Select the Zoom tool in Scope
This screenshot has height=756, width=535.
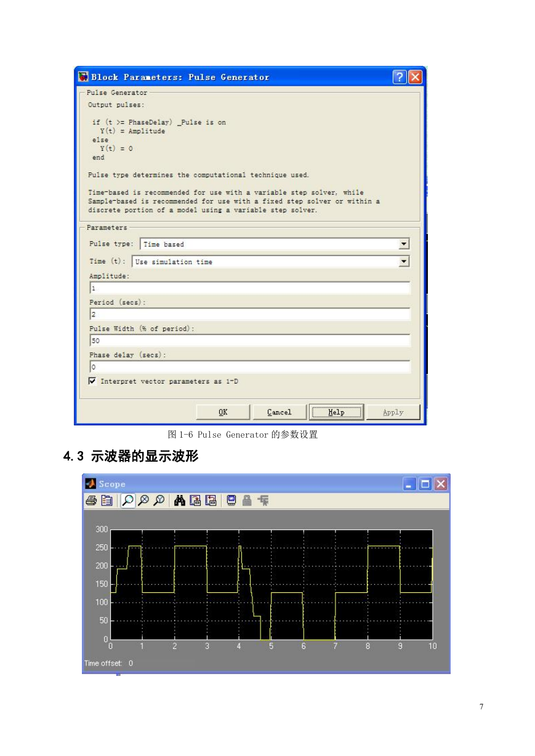(127, 501)
